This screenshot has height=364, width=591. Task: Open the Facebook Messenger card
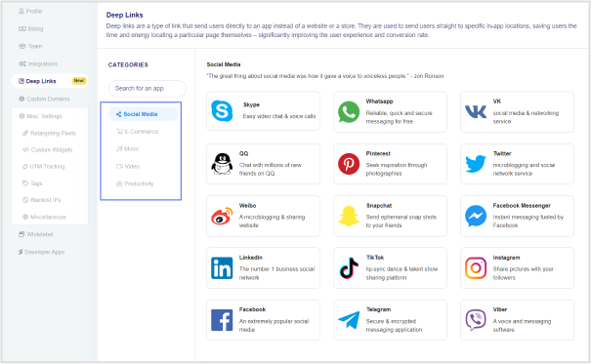coord(517,216)
